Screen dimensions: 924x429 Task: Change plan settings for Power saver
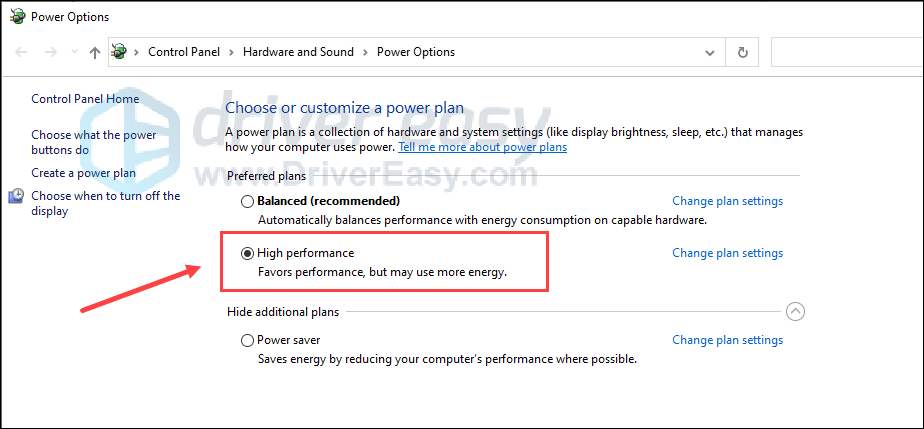pyautogui.click(x=728, y=340)
